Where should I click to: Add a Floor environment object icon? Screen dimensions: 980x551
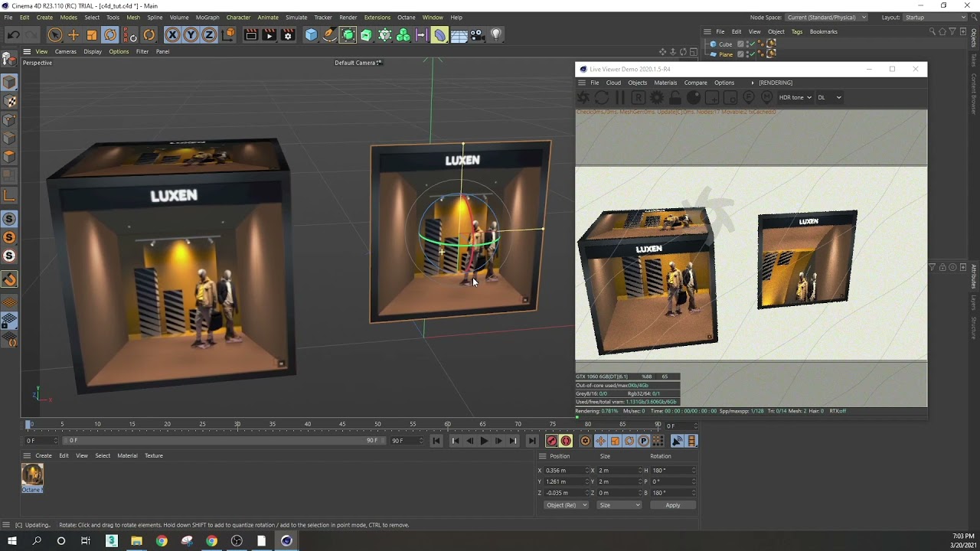coord(459,34)
